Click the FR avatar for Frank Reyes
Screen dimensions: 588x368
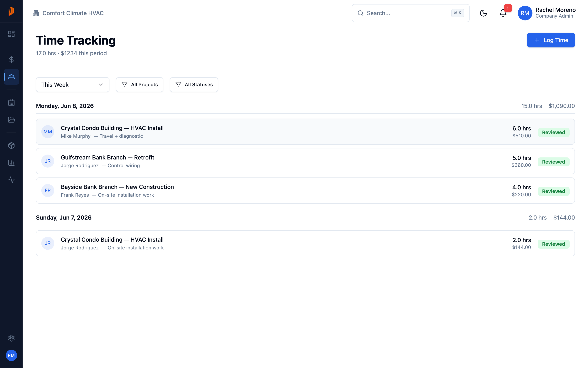[48, 191]
